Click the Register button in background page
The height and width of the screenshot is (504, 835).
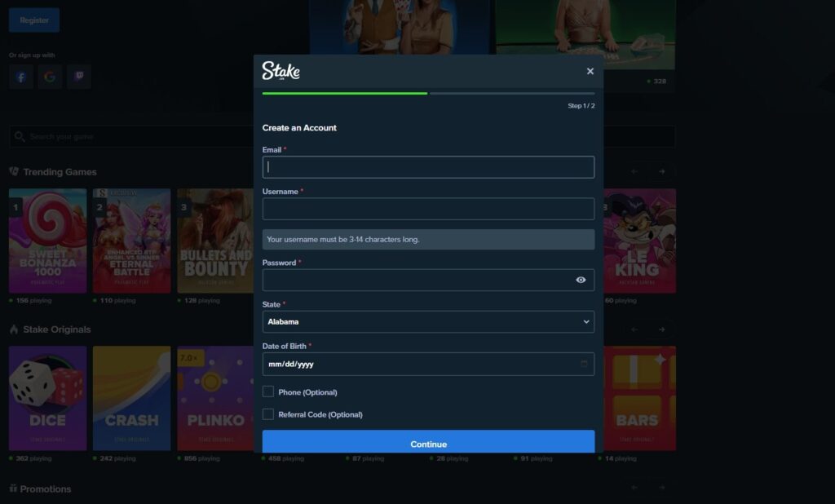click(x=34, y=20)
